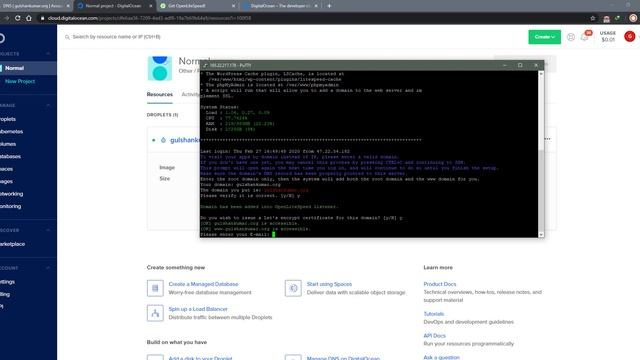Open Spin up a Load Balancer link
640x360 pixels.
point(198,309)
